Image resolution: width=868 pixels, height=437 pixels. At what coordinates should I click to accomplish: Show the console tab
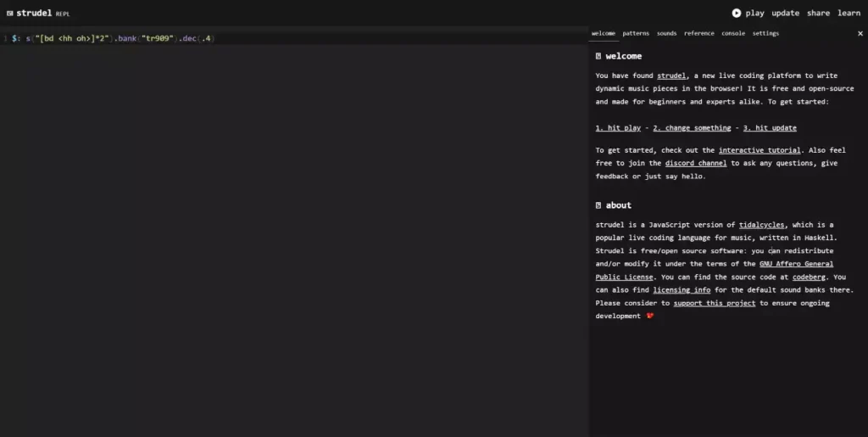tap(733, 33)
